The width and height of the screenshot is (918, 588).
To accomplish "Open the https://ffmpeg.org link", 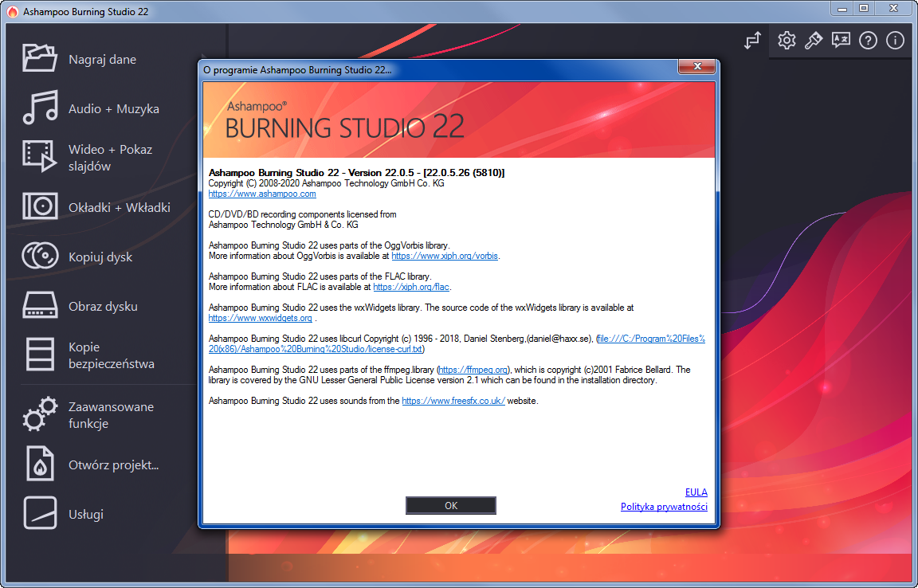I will pos(473,370).
